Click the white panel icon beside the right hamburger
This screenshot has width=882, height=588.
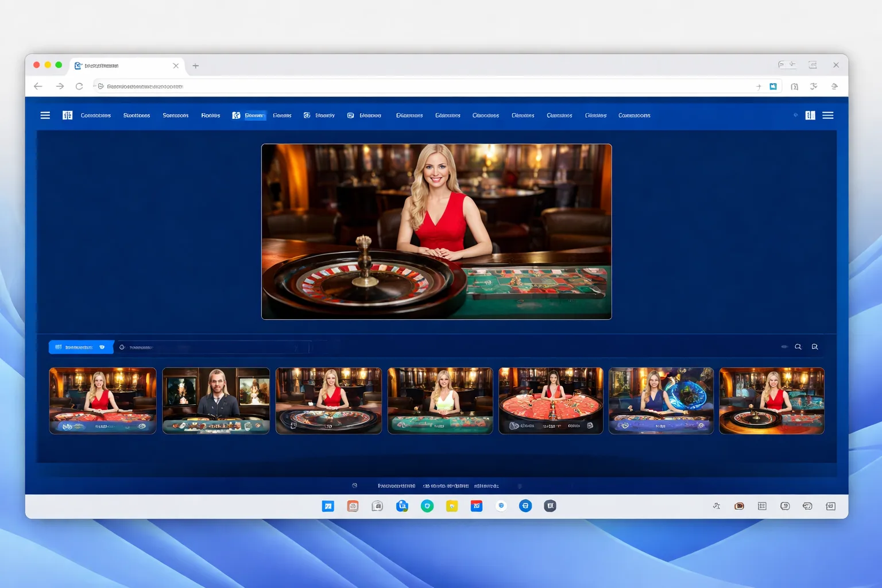810,115
